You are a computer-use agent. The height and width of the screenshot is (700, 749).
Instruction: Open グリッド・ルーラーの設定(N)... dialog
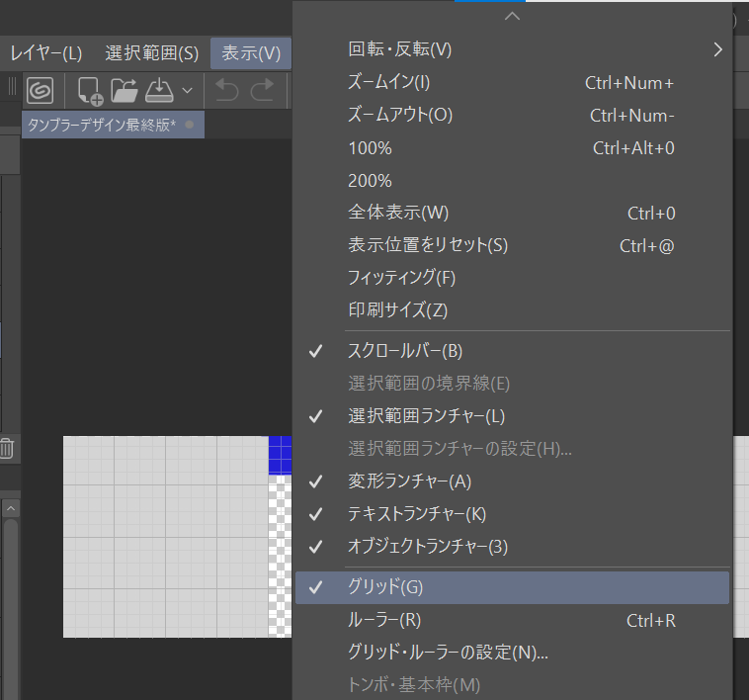point(512,653)
